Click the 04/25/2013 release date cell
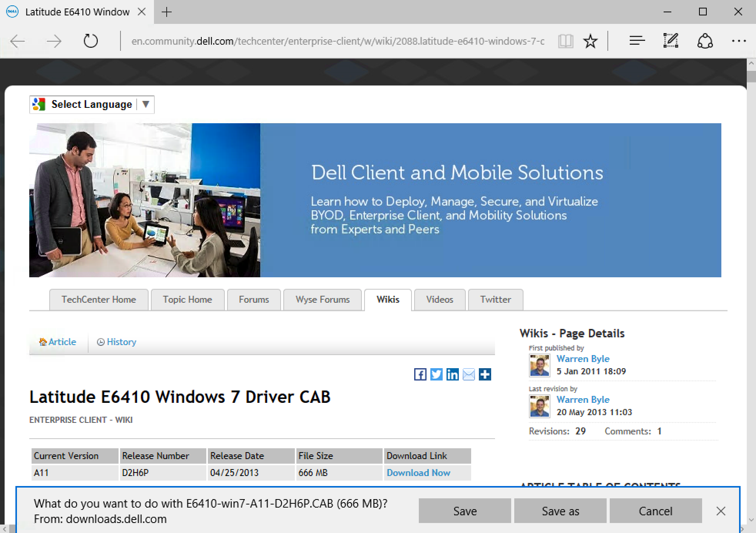Screen dimensions: 756x533 (251, 473)
